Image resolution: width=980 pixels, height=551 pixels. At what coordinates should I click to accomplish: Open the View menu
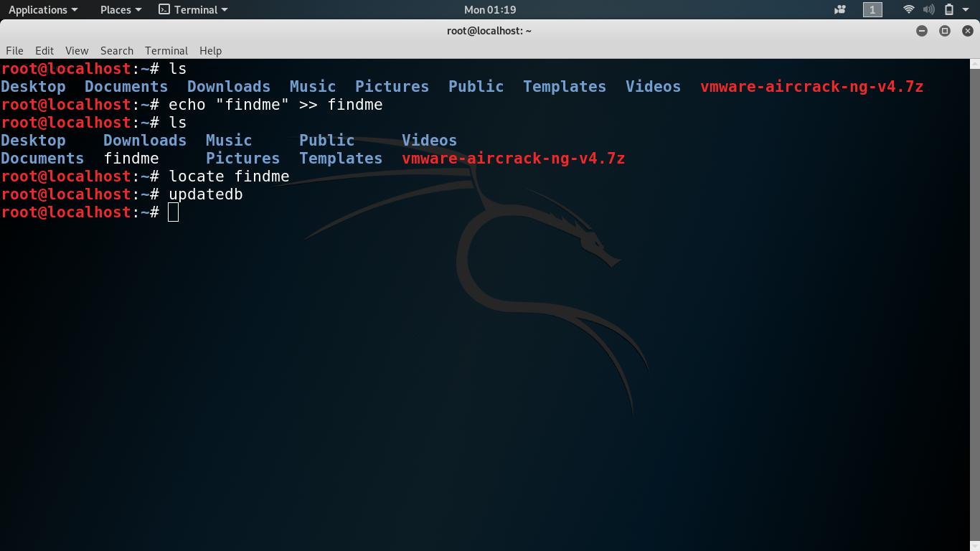[x=77, y=50]
